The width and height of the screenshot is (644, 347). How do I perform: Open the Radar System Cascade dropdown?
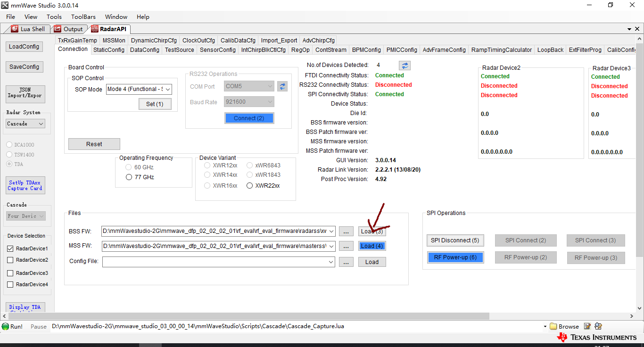click(41, 124)
